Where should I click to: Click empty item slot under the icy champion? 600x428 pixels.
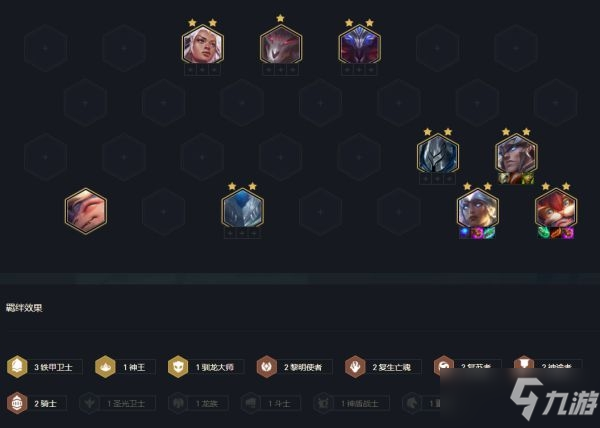242,233
